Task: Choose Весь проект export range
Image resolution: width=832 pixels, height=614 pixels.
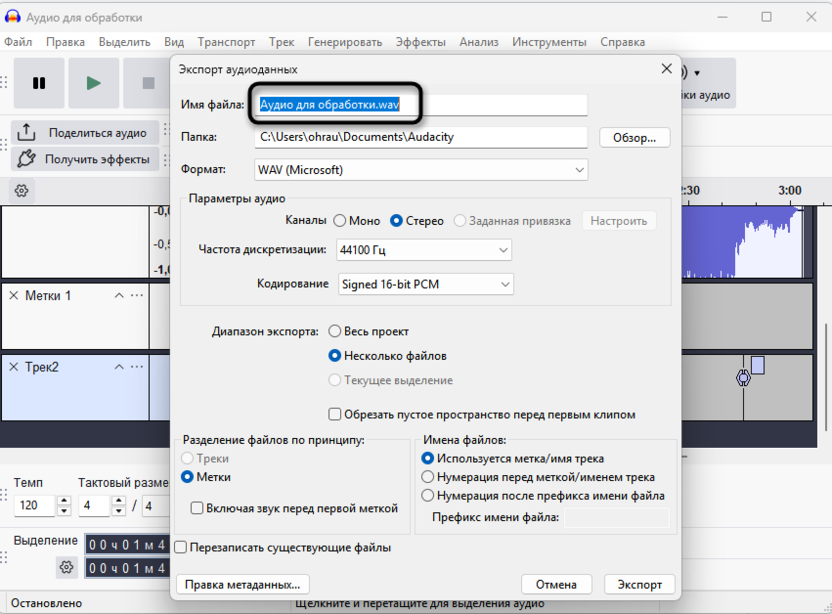Action: point(334,331)
